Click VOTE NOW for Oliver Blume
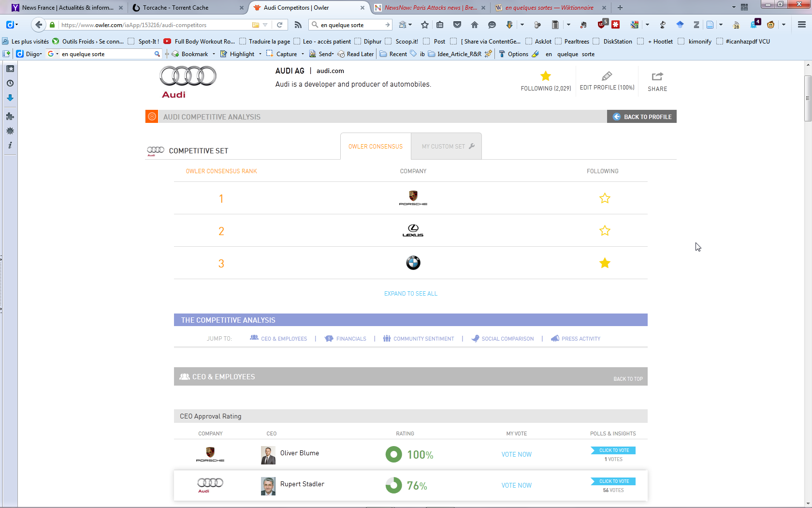This screenshot has height=508, width=812. point(516,454)
